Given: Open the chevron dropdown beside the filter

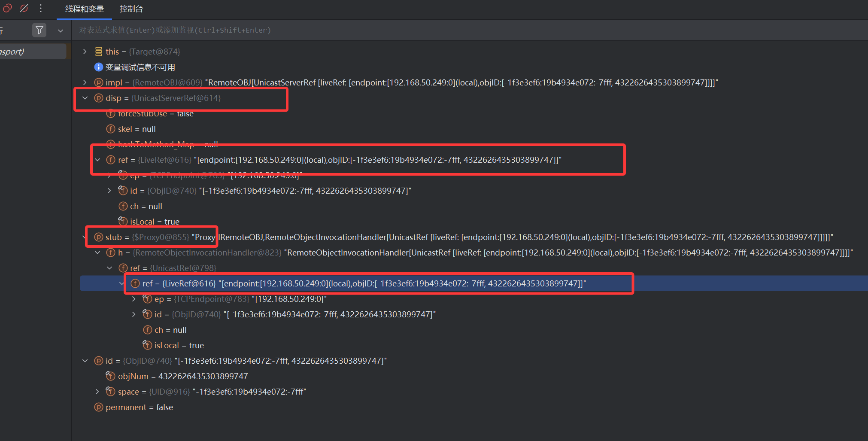Looking at the screenshot, I should pos(61,30).
